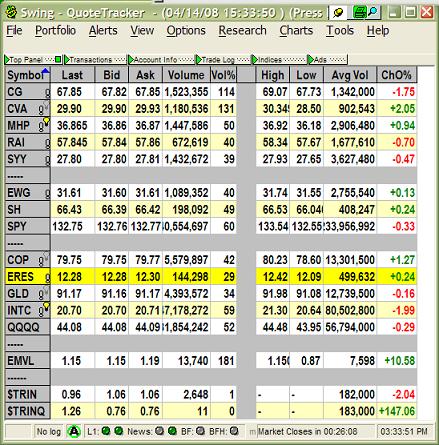
Task: Click the No log status field
Action: [x=49, y=432]
